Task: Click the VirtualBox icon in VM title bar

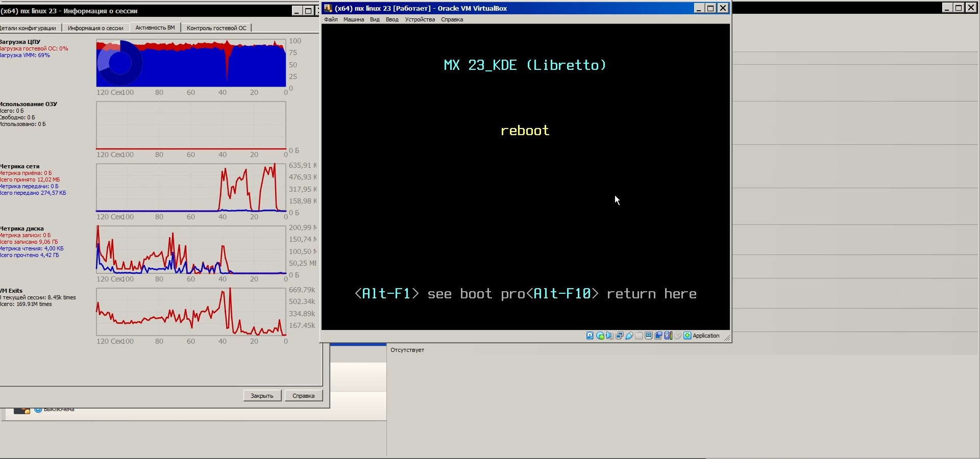Action: point(328,8)
